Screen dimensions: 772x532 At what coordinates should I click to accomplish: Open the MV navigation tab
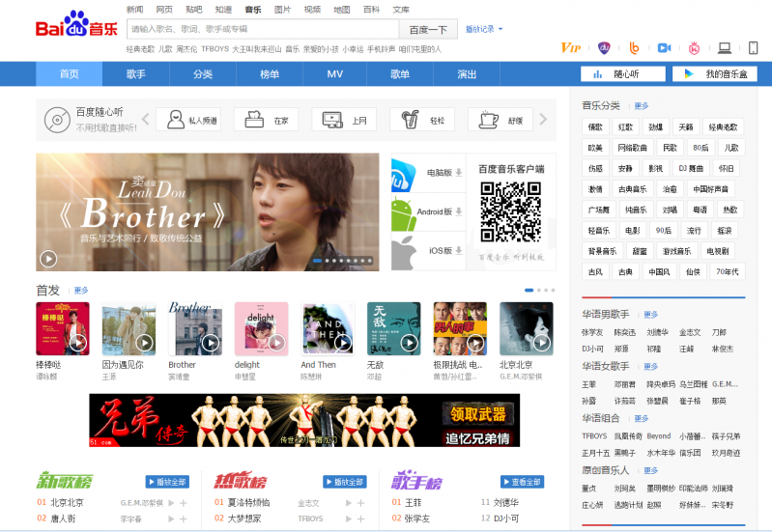(335, 73)
